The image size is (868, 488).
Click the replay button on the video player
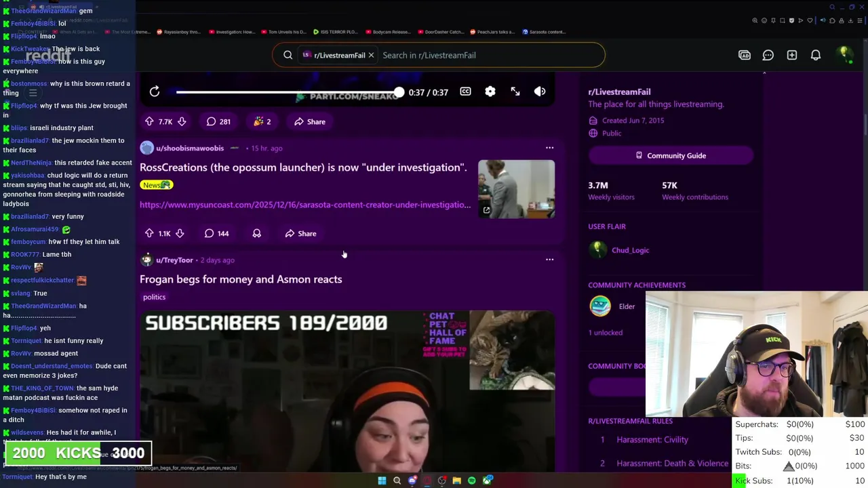click(155, 91)
